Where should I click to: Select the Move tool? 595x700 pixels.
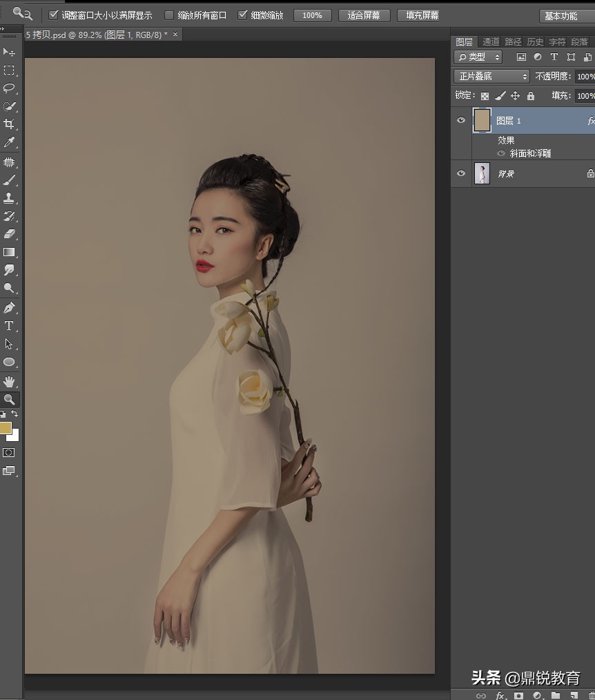click(10, 52)
